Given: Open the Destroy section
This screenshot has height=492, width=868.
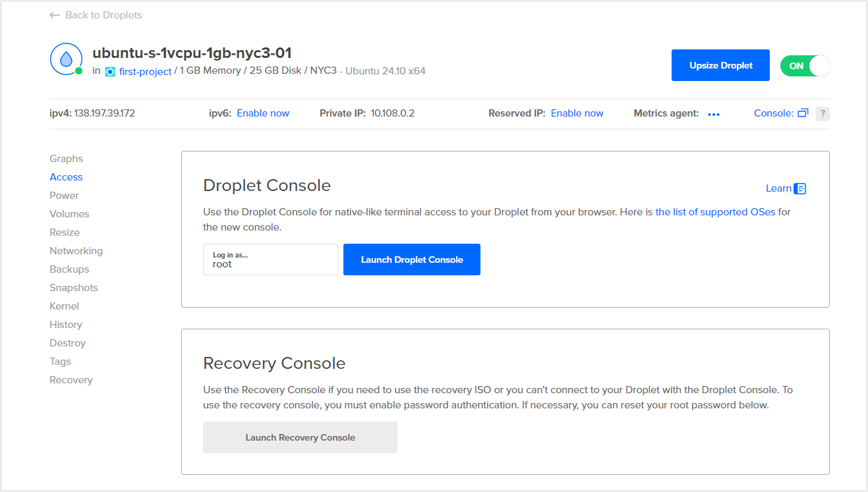Looking at the screenshot, I should (67, 343).
